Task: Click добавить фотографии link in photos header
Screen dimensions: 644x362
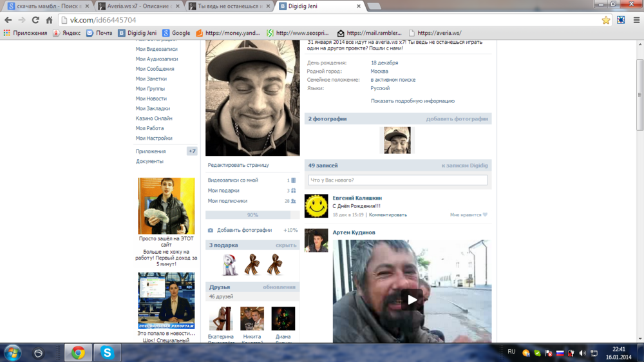Action: coord(457,119)
